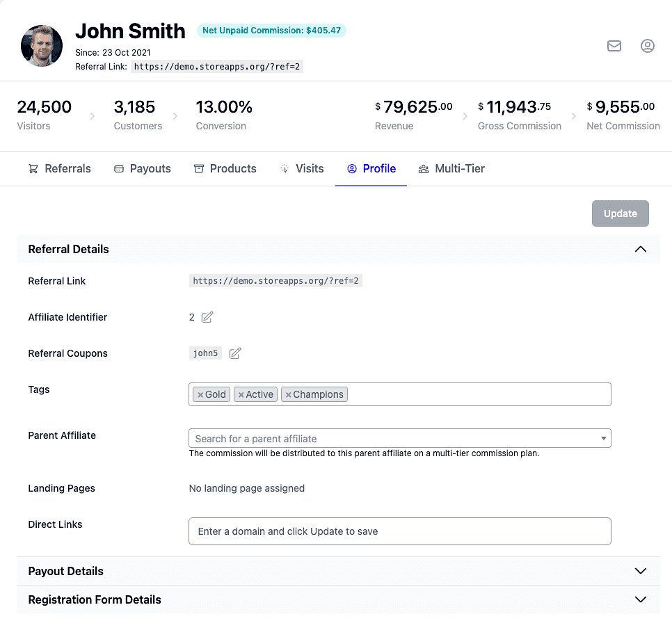The height and width of the screenshot is (621, 672).
Task: Go to the Visits tab
Action: pyautogui.click(x=302, y=169)
